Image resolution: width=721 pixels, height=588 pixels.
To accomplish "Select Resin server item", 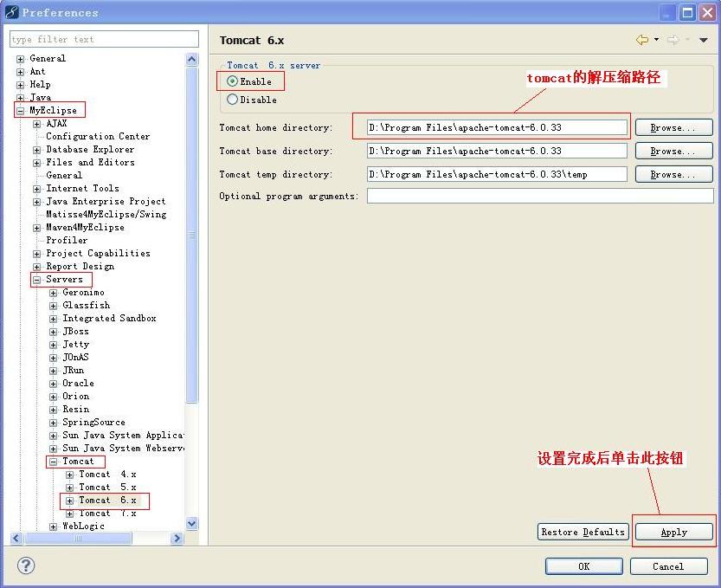I will click(x=75, y=409).
